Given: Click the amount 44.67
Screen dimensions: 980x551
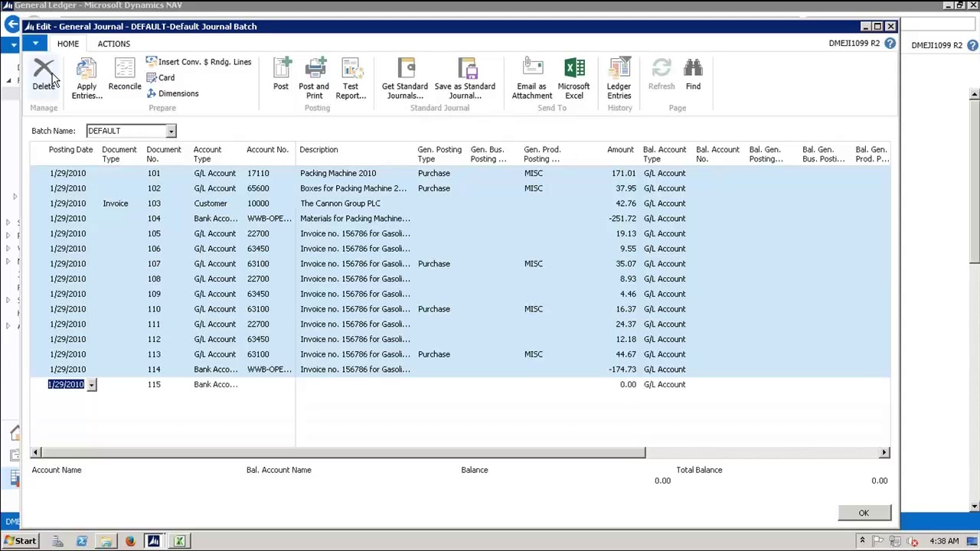Looking at the screenshot, I should point(626,354).
